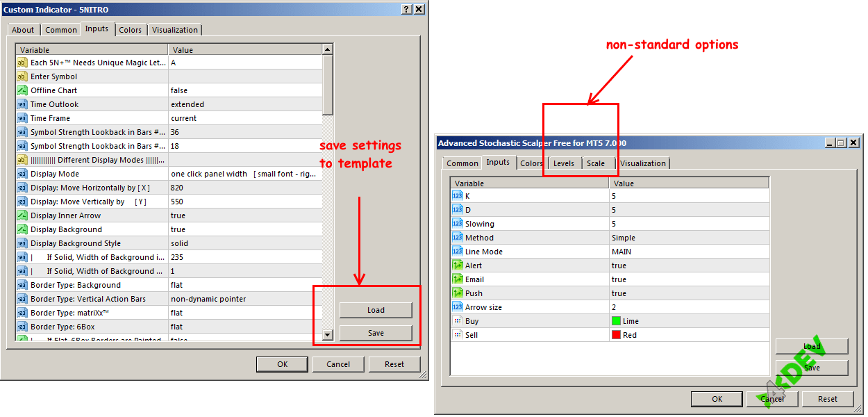Open the Scale tab in Stochastic Scalper dialog

click(x=596, y=163)
